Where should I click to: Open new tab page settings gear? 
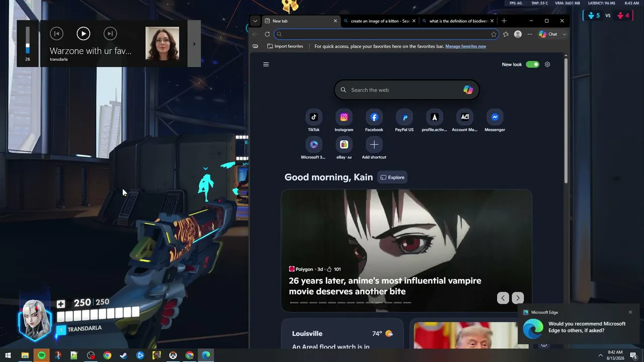pos(547,64)
